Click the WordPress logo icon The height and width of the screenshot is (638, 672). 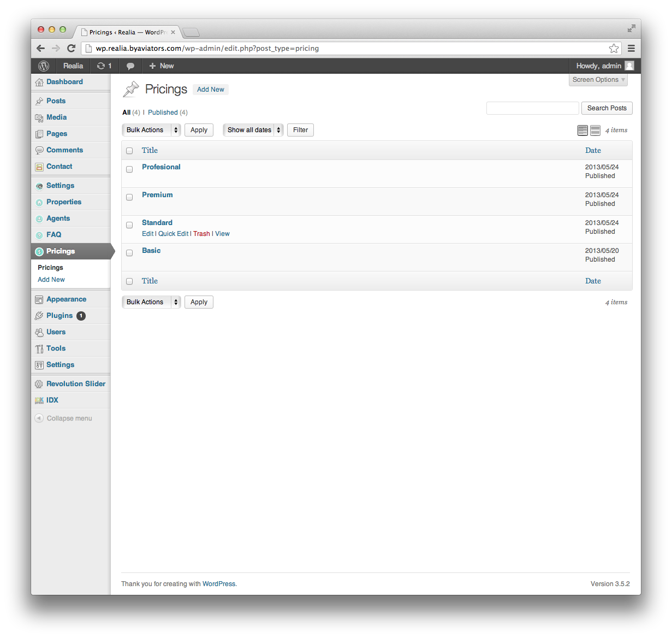tap(44, 66)
